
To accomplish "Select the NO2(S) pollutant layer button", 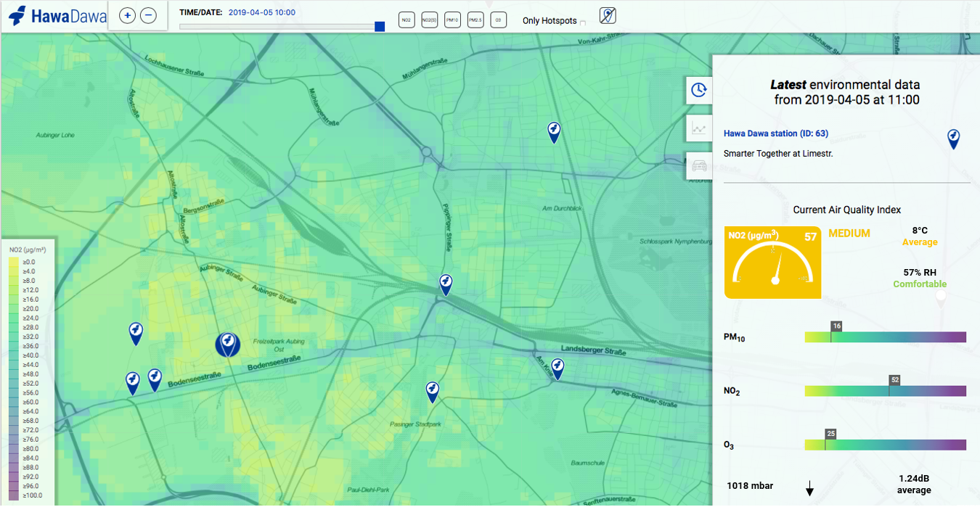I will click(429, 20).
